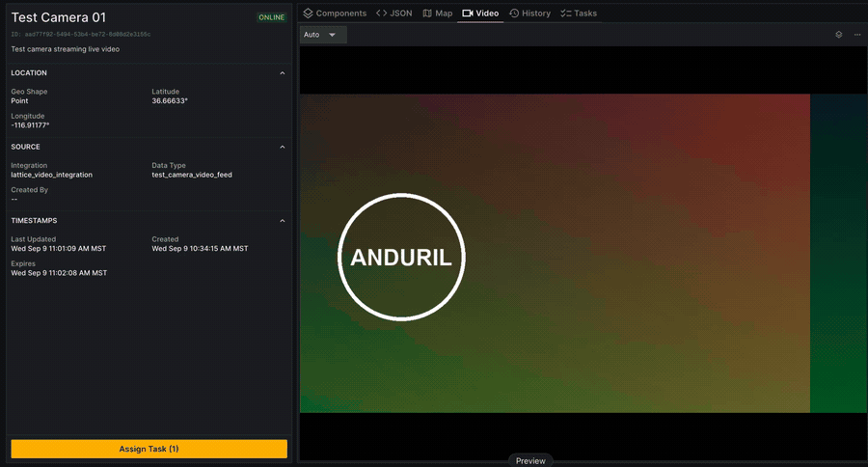Click the Expires timestamp value
Viewport: 868px width, 467px height.
click(59, 273)
